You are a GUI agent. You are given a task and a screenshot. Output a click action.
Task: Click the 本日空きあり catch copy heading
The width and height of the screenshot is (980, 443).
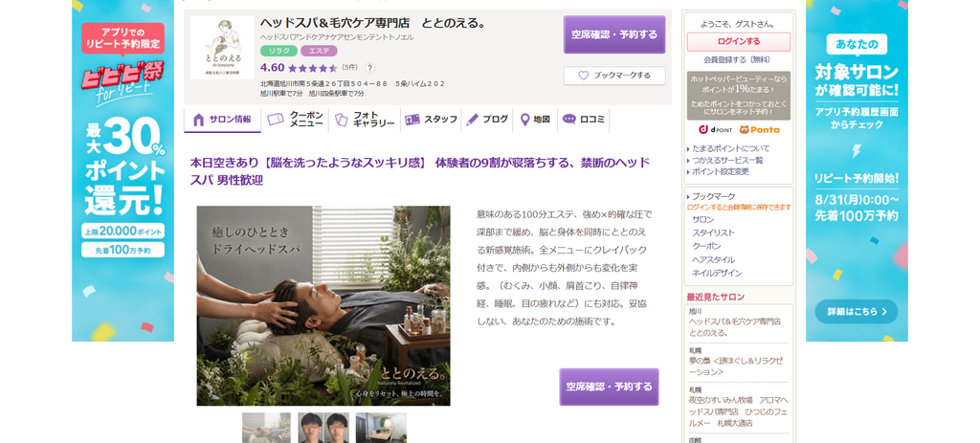click(421, 172)
